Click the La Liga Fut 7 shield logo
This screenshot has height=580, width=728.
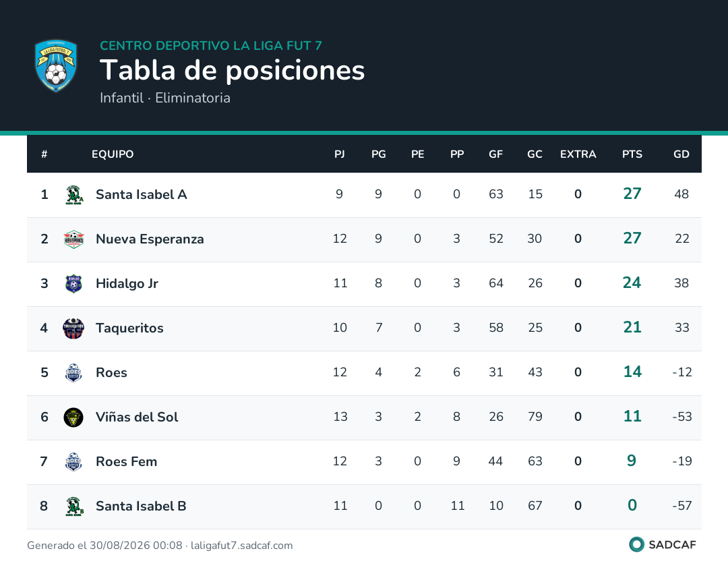(56, 65)
